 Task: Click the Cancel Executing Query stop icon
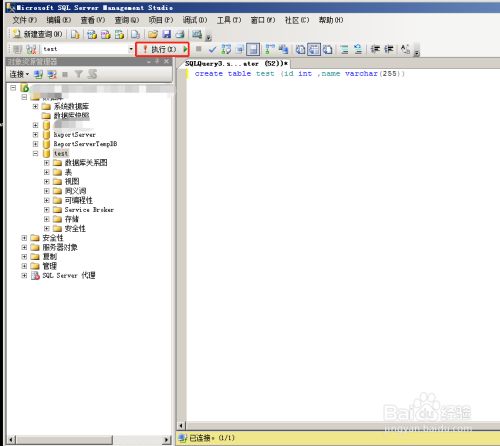point(198,49)
